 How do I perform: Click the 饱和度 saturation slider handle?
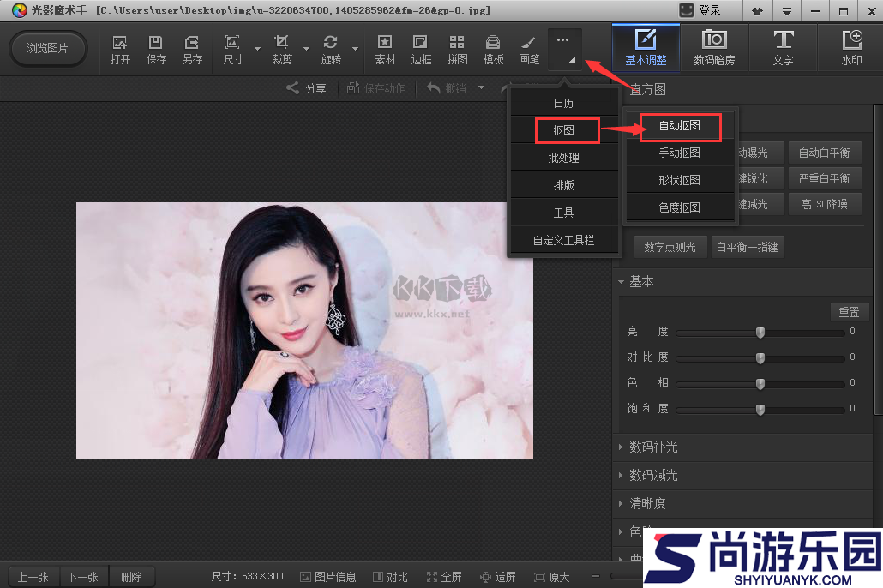pos(760,410)
